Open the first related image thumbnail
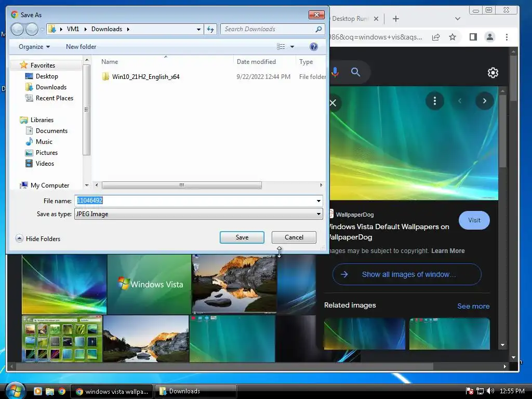Image resolution: width=532 pixels, height=399 pixels. click(x=364, y=334)
